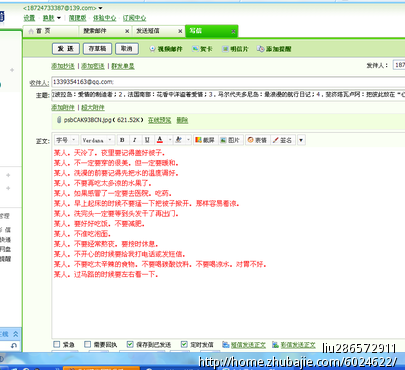This screenshot has height=370, width=405.
Task: Open the 换肤 skin dropdown
Action: pos(52,18)
